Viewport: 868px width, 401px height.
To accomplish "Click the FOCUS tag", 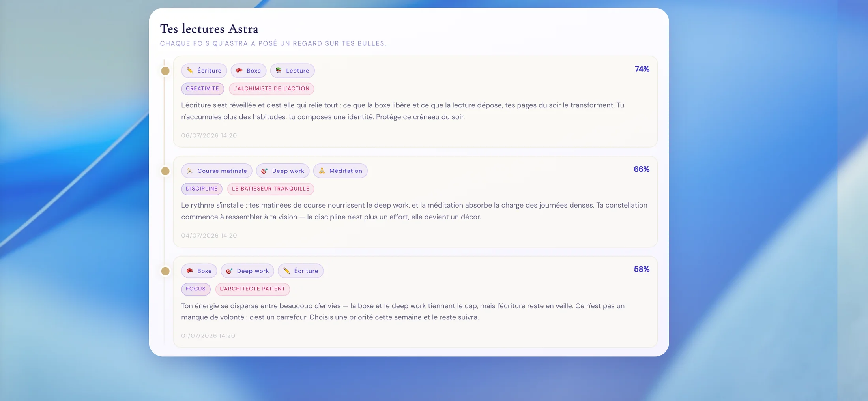I will click(x=196, y=289).
